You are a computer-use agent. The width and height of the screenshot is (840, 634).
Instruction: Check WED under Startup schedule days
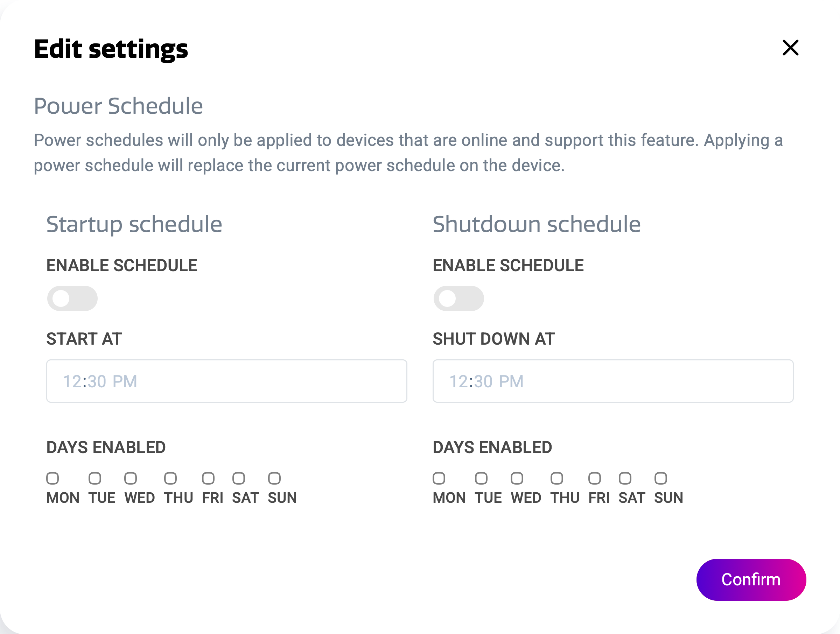131,478
